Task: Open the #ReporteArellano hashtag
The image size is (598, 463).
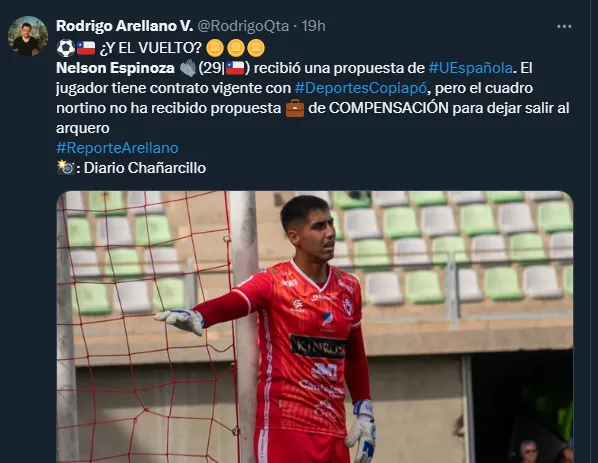Action: click(x=117, y=148)
